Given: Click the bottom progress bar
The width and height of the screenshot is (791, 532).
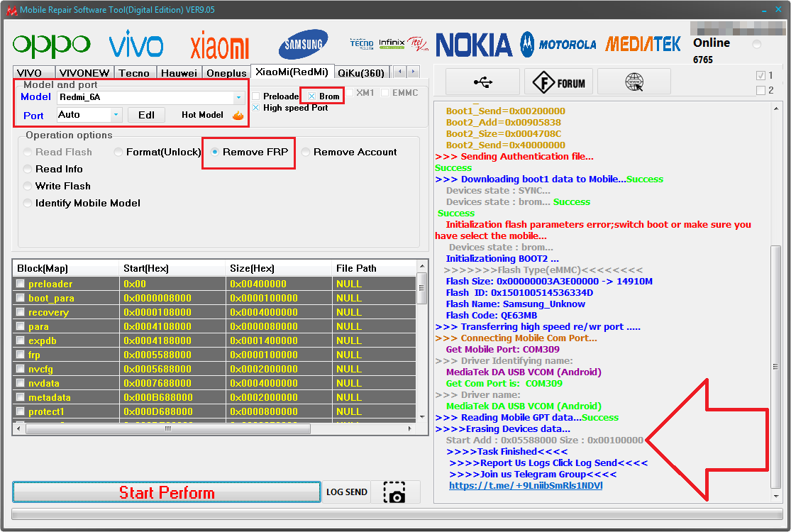Looking at the screenshot, I should pyautogui.click(x=397, y=514).
